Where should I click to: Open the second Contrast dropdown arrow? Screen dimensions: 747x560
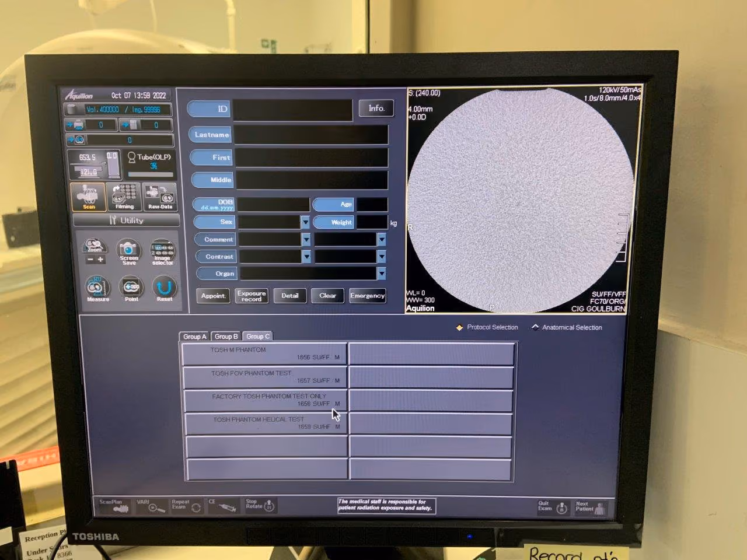click(381, 257)
